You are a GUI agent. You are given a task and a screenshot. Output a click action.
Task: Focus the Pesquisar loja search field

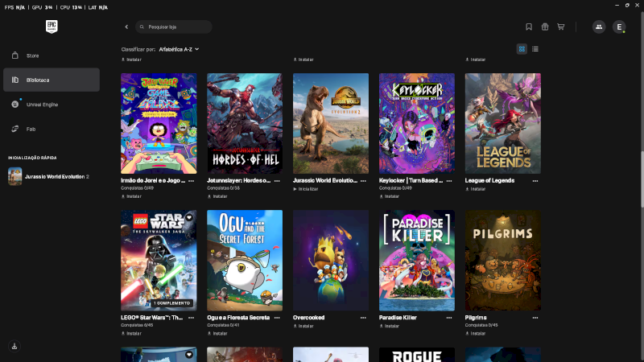click(x=174, y=27)
